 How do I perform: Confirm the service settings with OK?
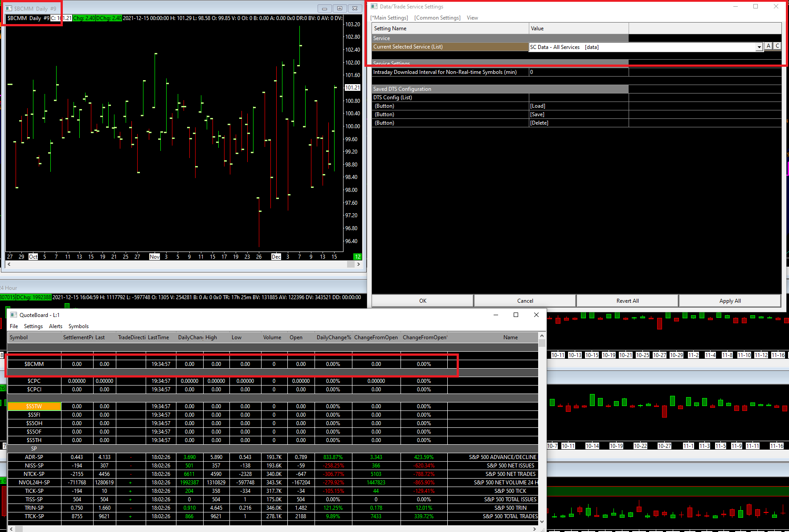click(423, 301)
